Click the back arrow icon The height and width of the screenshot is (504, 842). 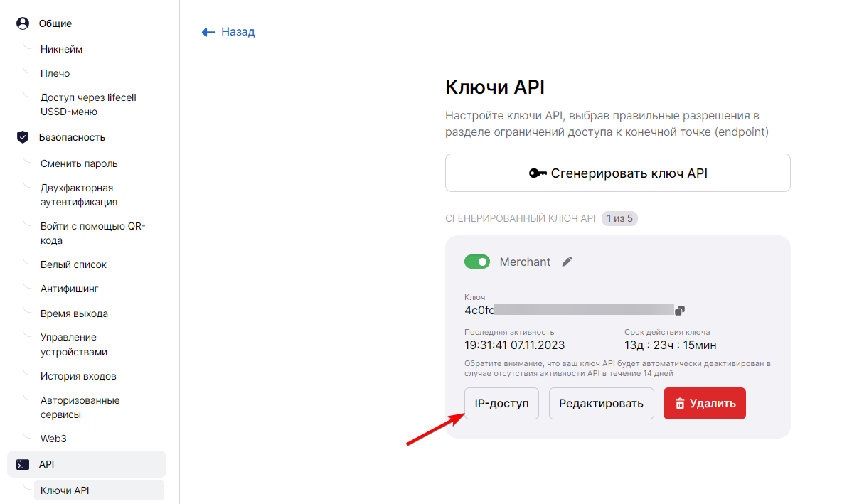(208, 32)
